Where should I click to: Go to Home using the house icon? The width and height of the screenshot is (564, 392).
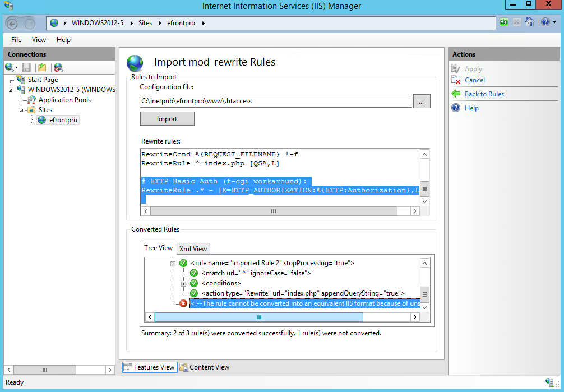[529, 22]
